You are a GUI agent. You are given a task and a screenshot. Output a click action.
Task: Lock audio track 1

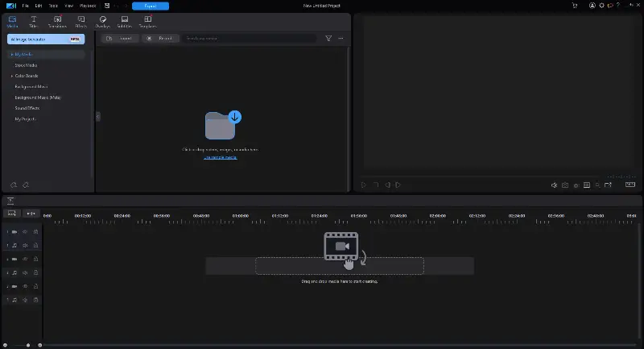click(x=35, y=245)
